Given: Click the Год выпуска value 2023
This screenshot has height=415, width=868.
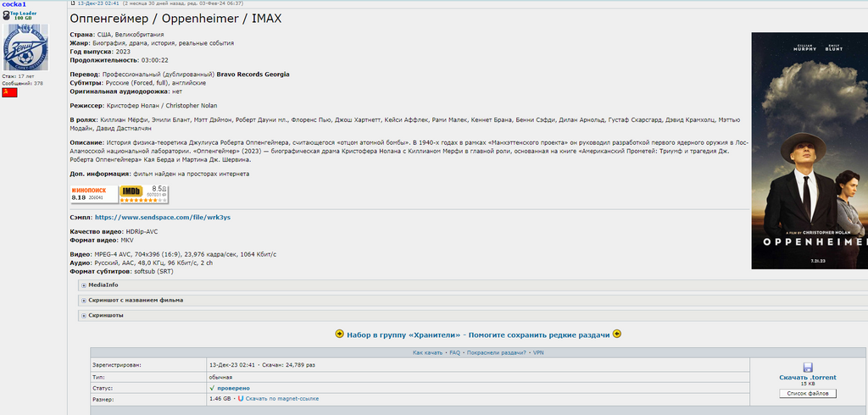Looking at the screenshot, I should (x=123, y=52).
